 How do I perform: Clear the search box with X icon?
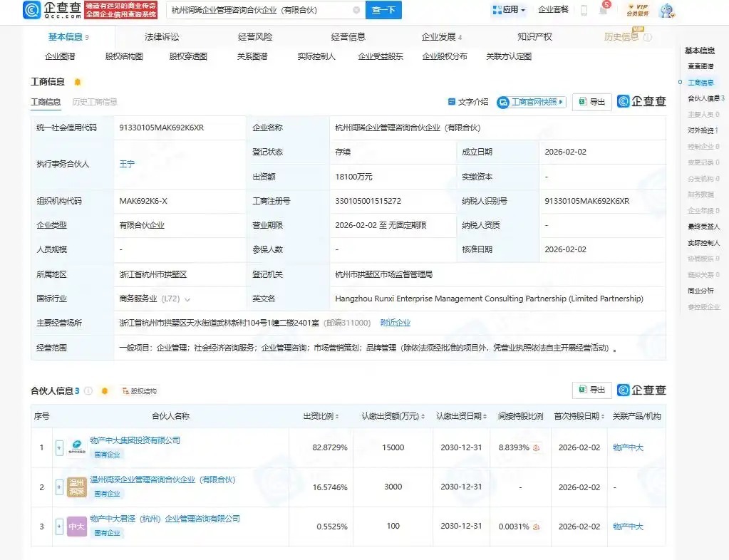356,10
